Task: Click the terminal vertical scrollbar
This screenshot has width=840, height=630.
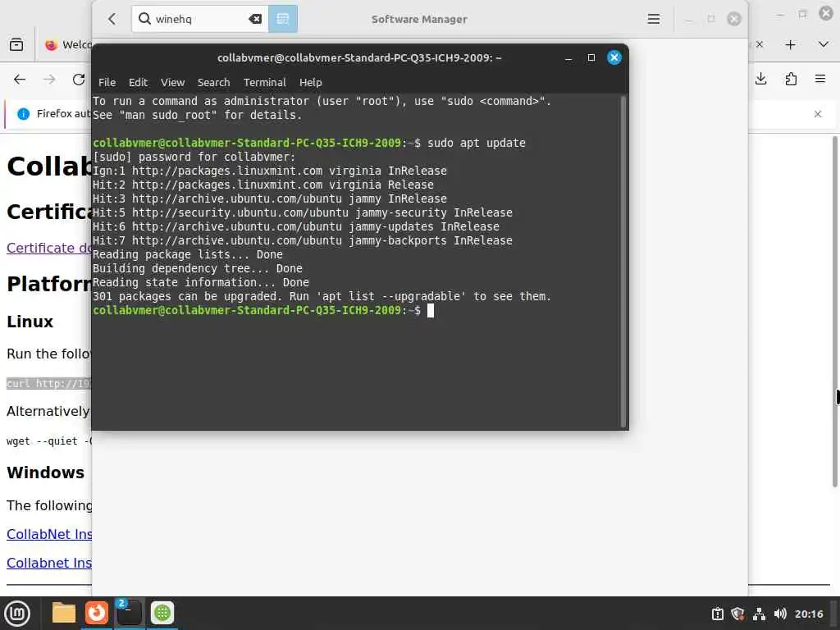Action: (x=623, y=262)
